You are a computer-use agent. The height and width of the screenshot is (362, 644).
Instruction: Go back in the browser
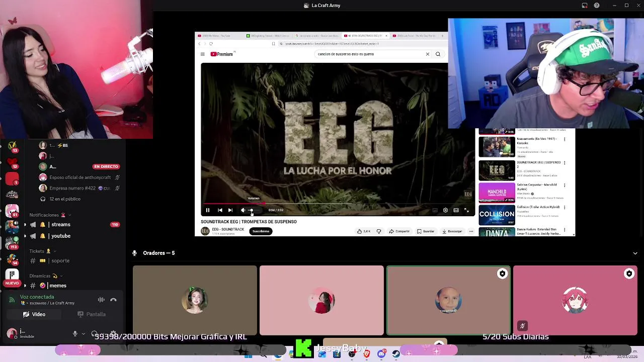pyautogui.click(x=199, y=44)
